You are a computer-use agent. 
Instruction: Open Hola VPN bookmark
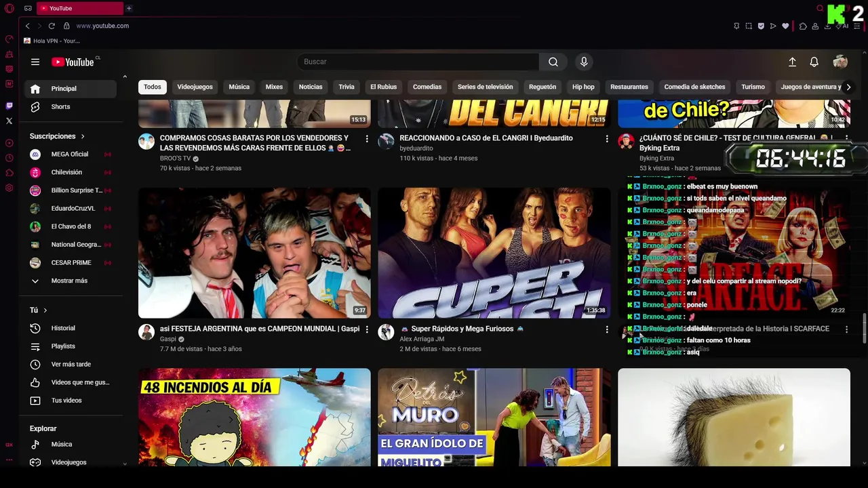point(52,41)
